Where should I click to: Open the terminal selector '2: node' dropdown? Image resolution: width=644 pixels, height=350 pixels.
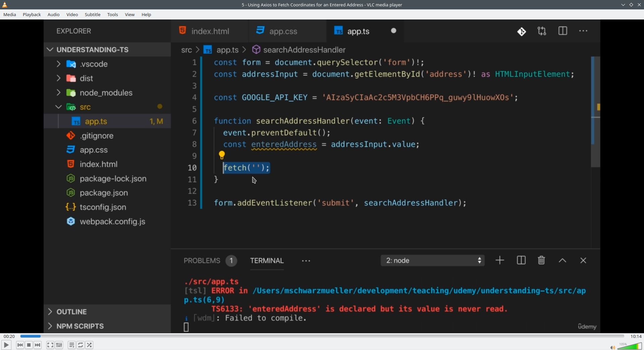(432, 261)
